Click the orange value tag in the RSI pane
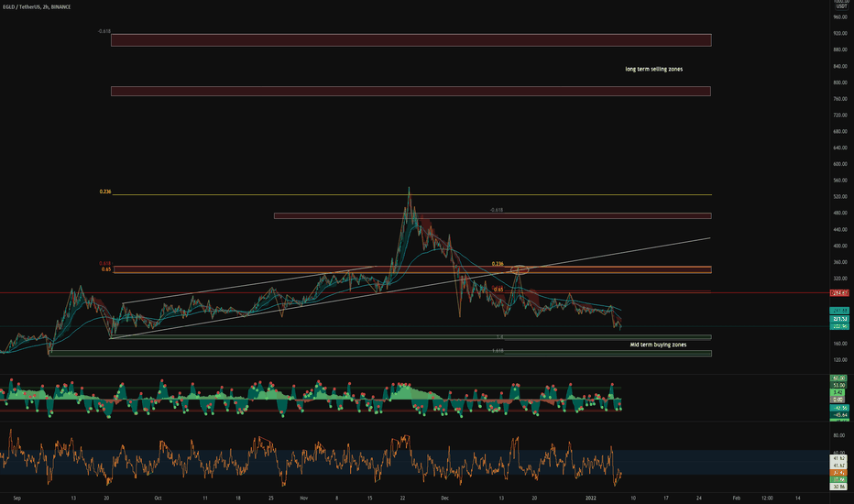Screen dimensions: 854x504 pos(838,473)
